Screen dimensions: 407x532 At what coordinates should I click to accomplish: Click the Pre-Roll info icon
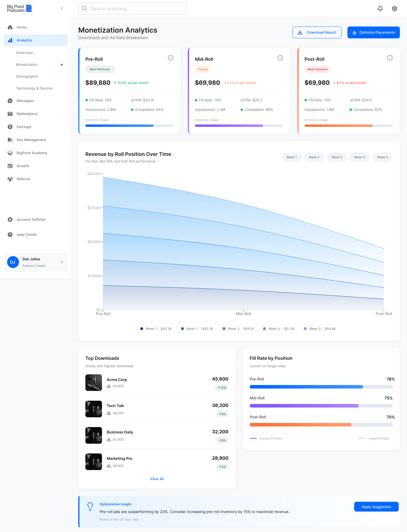coord(171,58)
